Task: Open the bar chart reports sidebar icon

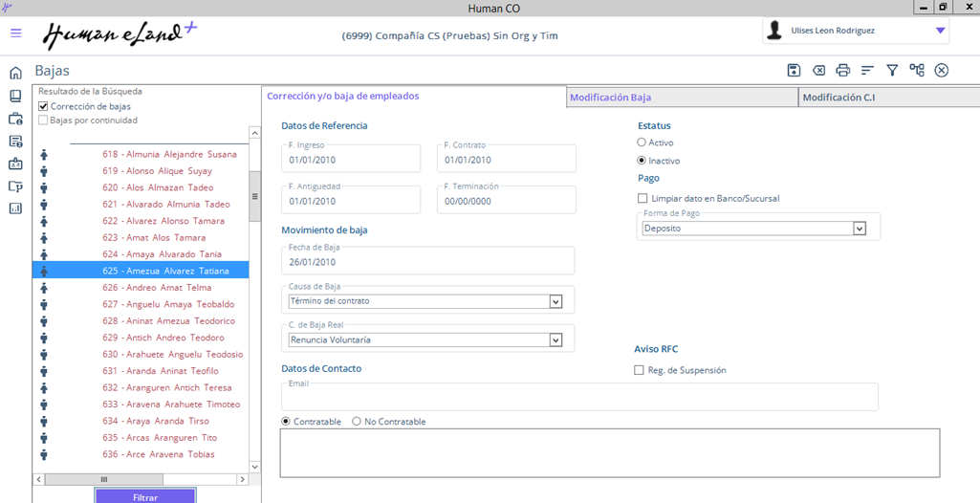Action: coord(15,208)
